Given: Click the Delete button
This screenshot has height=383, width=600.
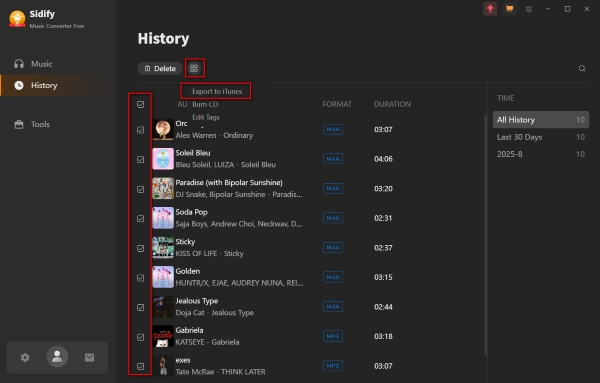Looking at the screenshot, I should (160, 68).
